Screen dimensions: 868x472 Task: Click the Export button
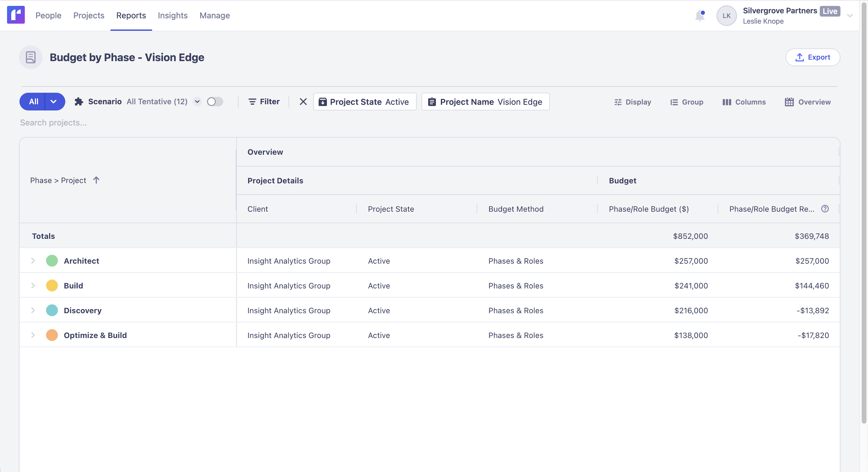click(x=813, y=57)
